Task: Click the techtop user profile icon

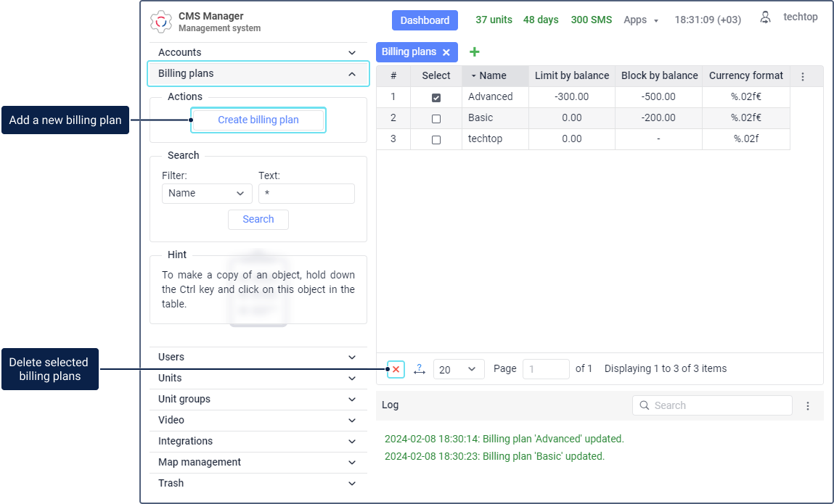Action: [765, 18]
